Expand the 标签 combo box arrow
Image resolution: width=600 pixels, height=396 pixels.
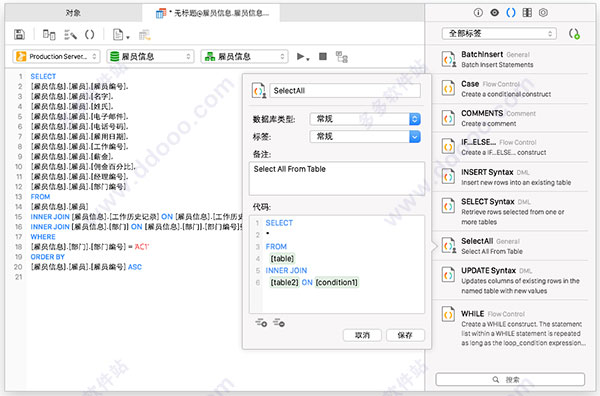[415, 137]
